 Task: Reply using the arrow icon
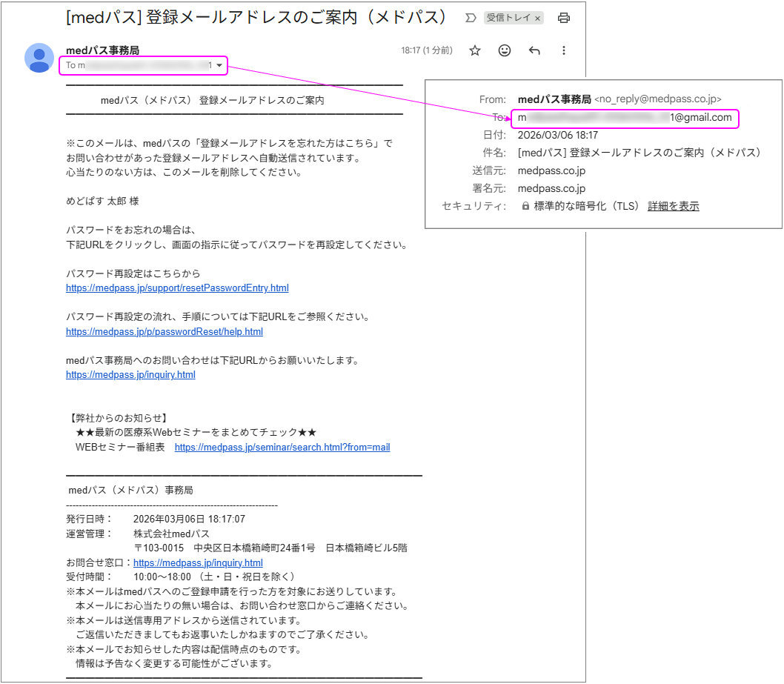pos(534,50)
